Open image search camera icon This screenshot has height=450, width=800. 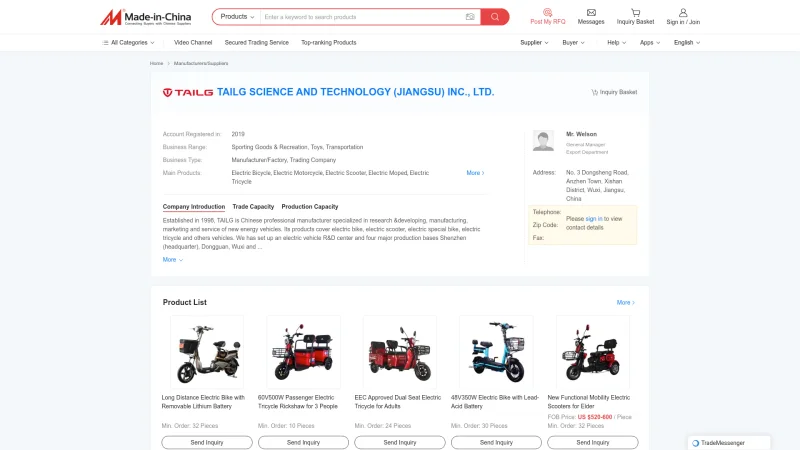point(470,17)
